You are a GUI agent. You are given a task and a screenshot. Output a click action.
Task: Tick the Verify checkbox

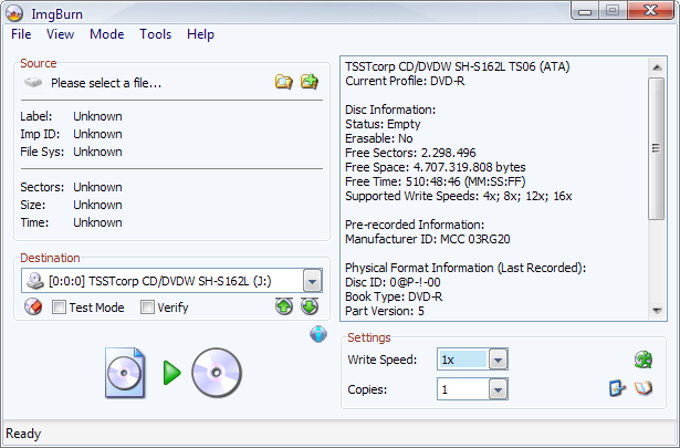[x=147, y=307]
